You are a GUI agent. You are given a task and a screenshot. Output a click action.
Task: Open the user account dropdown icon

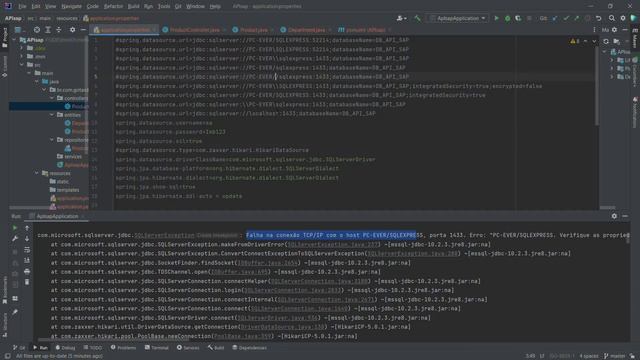click(401, 18)
